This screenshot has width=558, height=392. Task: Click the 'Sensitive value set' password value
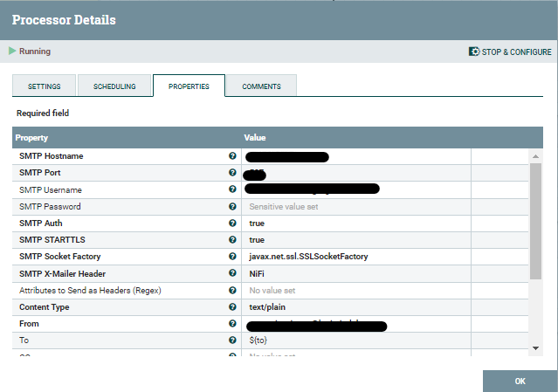coord(284,207)
